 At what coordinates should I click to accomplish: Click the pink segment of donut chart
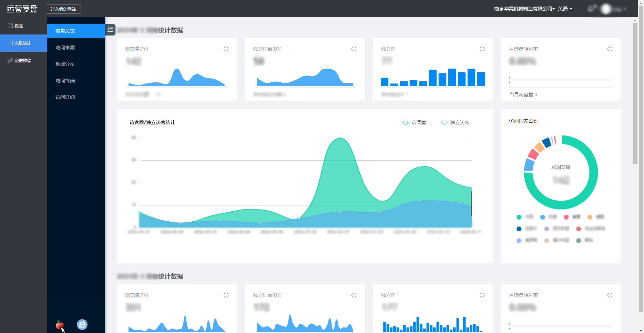[x=533, y=154]
